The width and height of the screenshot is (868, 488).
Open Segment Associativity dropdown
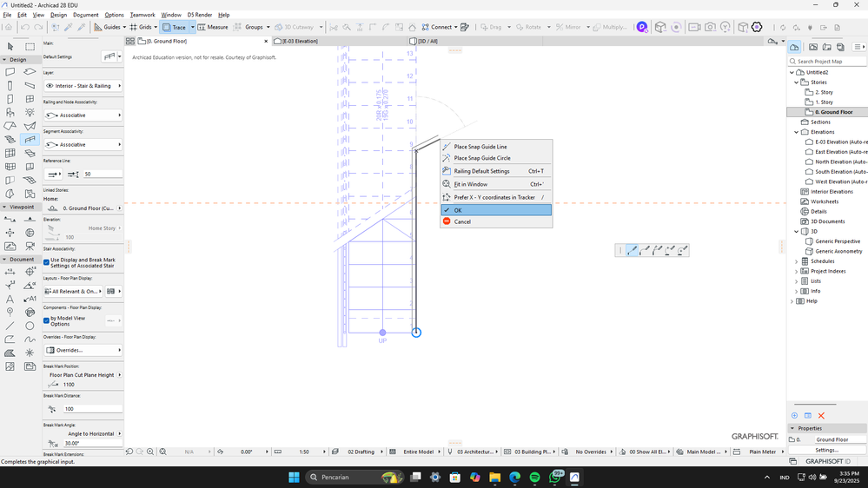(x=83, y=144)
